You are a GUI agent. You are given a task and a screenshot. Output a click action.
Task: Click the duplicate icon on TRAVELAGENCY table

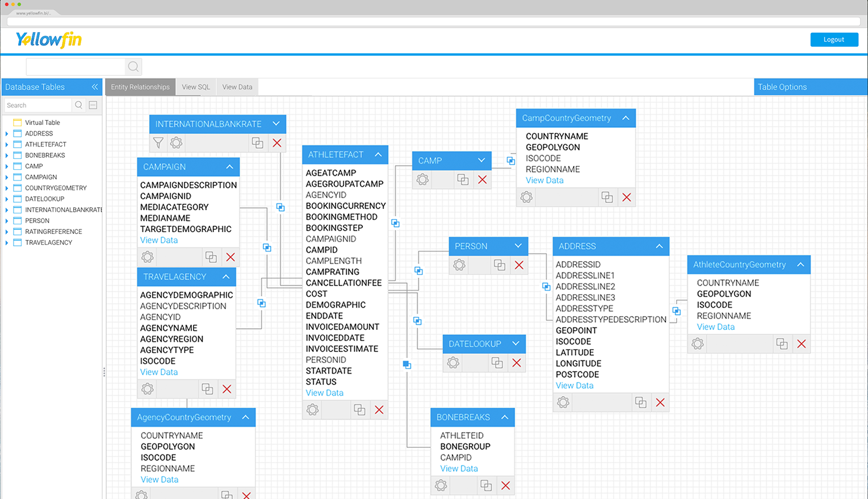click(x=207, y=389)
